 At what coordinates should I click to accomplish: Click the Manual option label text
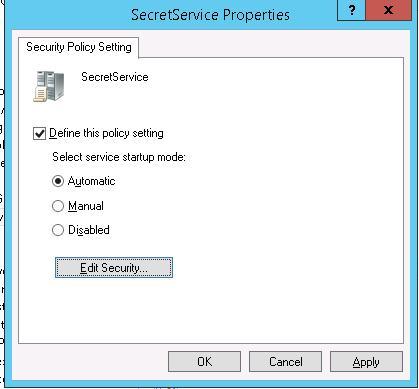point(86,206)
